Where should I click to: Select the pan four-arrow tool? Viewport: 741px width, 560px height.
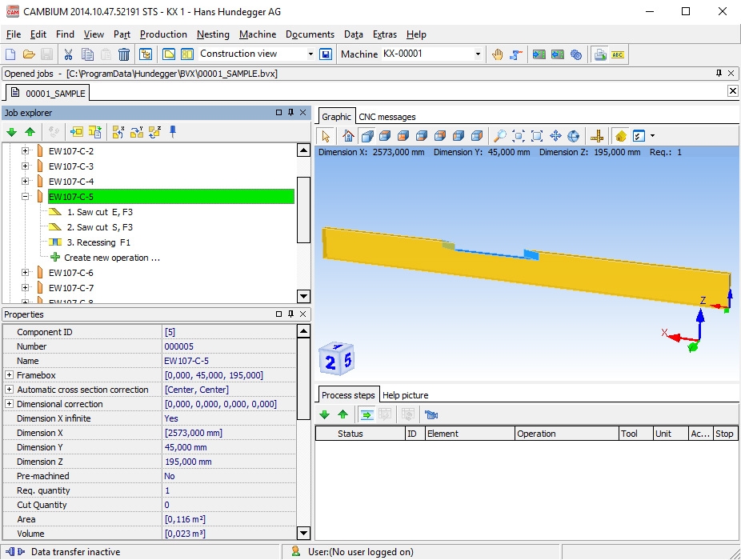[555, 136]
